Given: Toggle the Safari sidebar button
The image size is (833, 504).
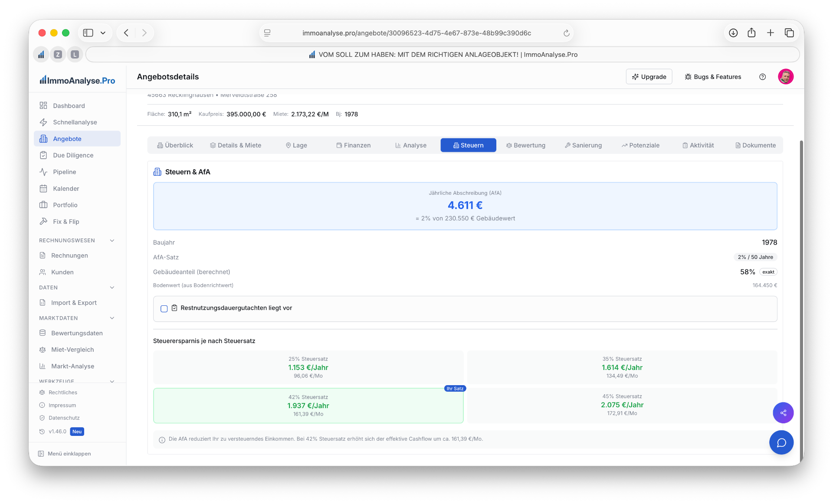Looking at the screenshot, I should [x=88, y=33].
